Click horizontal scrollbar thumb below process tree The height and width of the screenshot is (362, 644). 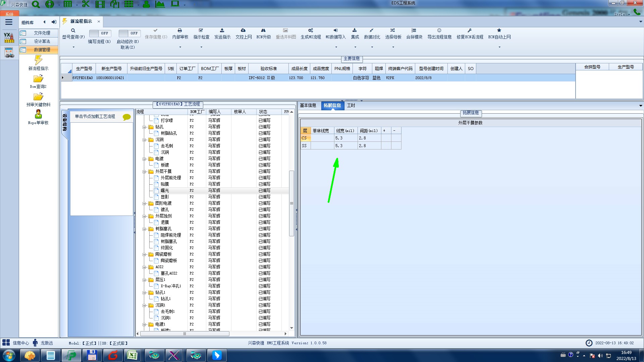point(184,334)
